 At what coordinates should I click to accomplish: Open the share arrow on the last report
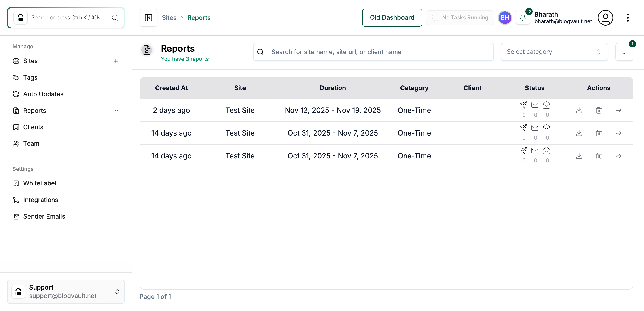pyautogui.click(x=618, y=156)
